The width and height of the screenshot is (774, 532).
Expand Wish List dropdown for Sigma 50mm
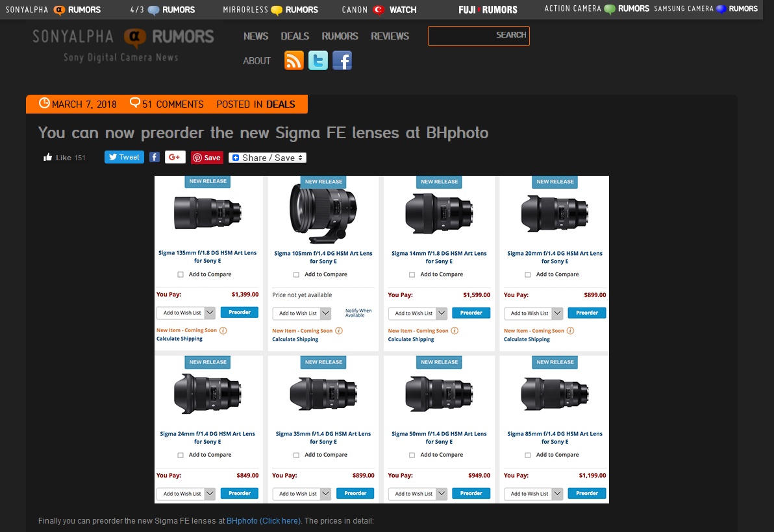[x=442, y=494]
